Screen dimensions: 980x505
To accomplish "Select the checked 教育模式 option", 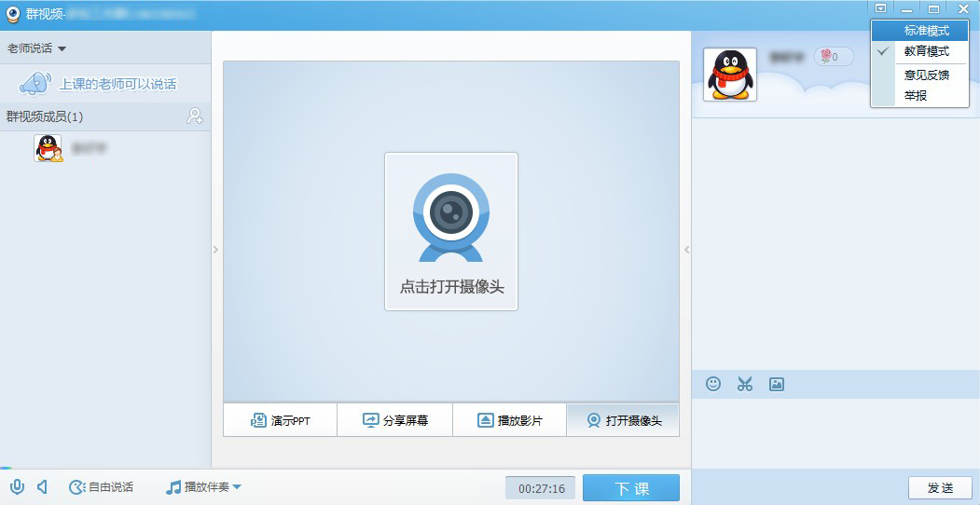I will click(x=926, y=51).
